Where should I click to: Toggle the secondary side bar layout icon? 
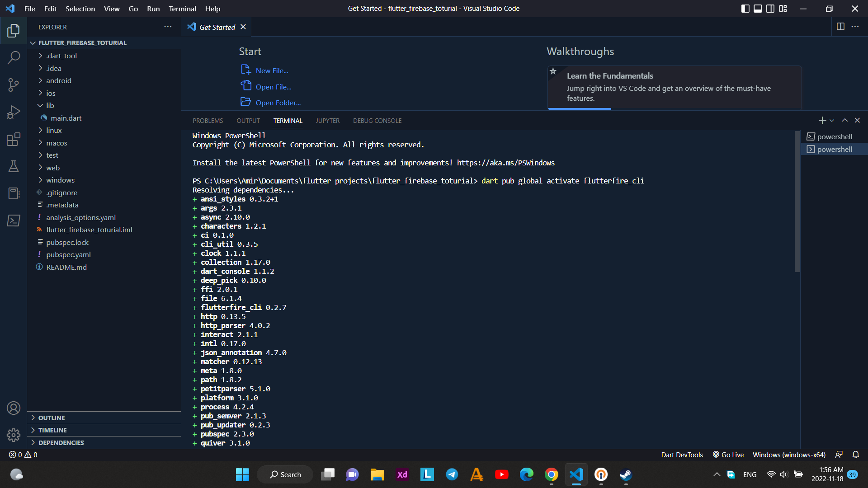pyautogui.click(x=770, y=9)
